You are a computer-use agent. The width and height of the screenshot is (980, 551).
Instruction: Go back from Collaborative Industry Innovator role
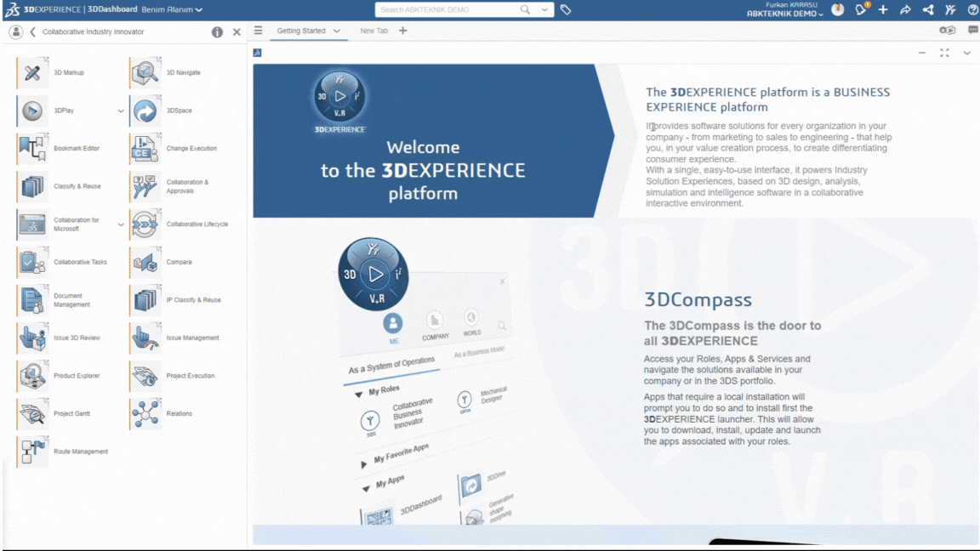[x=32, y=32]
